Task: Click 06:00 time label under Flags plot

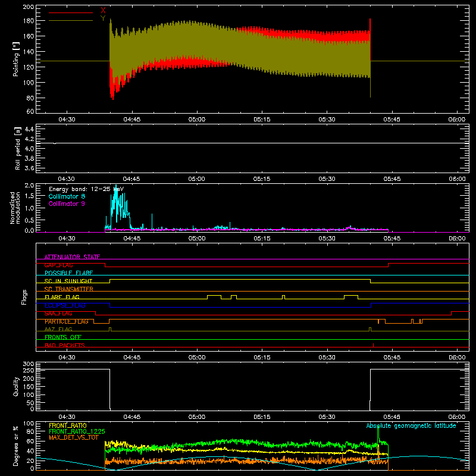Action: pos(457,358)
